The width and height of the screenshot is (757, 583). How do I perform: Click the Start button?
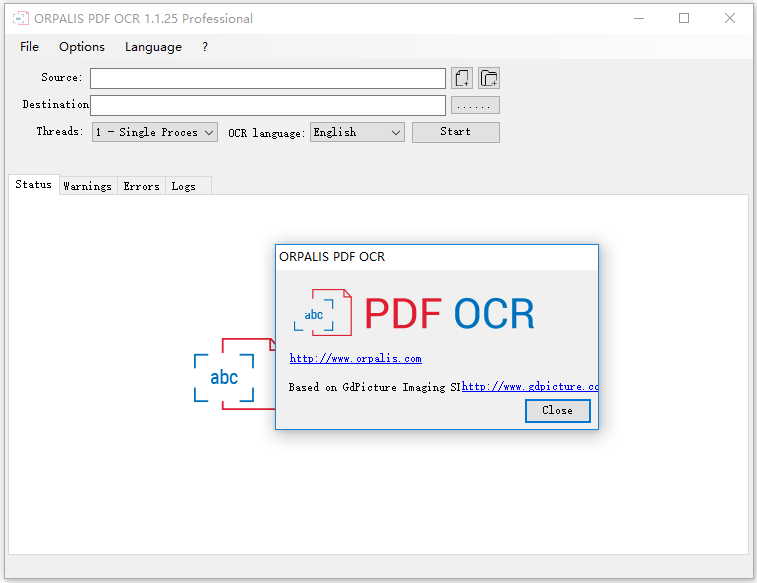click(456, 132)
